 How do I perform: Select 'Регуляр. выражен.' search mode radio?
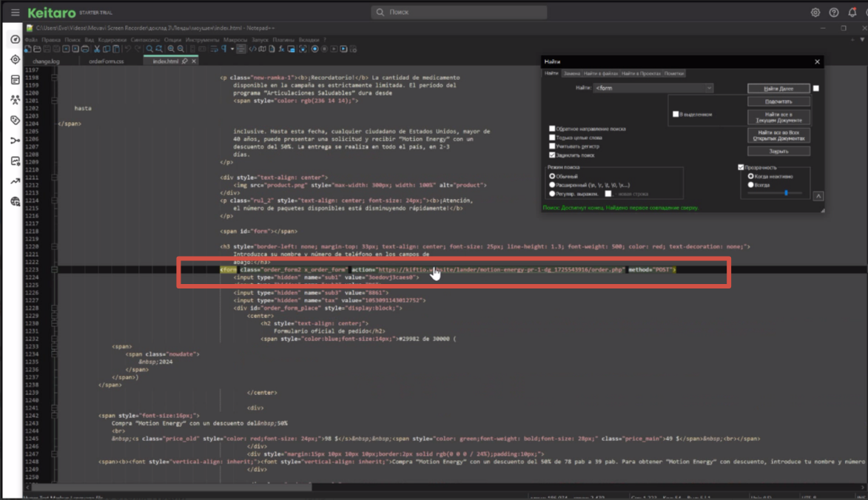[x=552, y=194]
